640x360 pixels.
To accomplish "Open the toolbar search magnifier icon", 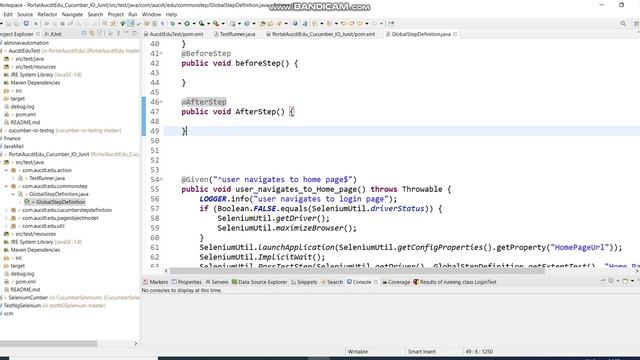I will pyautogui.click(x=623, y=24).
